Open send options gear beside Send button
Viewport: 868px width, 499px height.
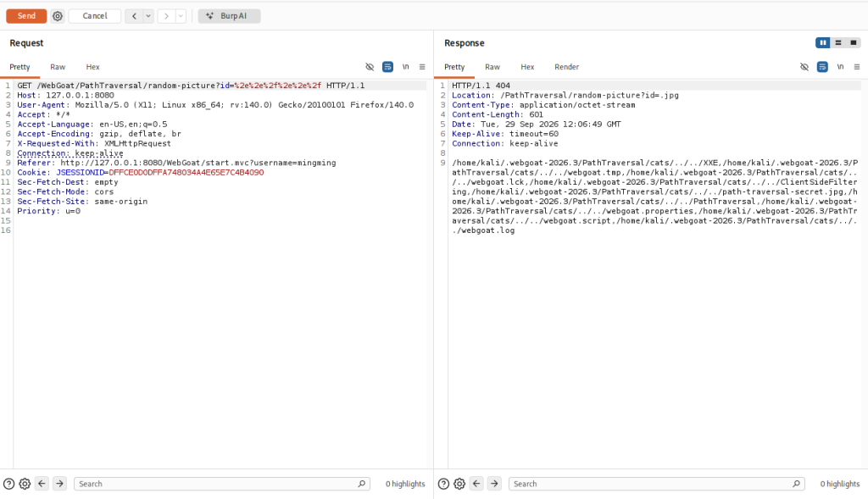[x=58, y=16]
